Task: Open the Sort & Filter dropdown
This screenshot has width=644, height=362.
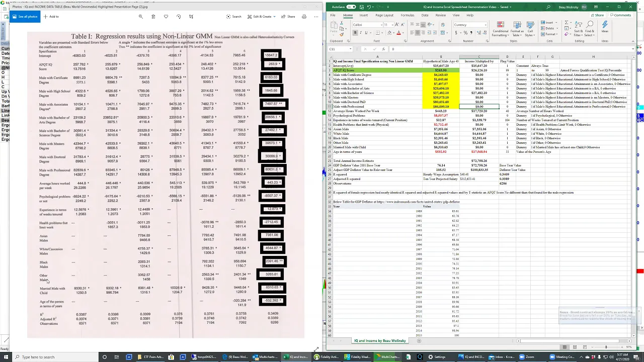Action: coord(578,29)
